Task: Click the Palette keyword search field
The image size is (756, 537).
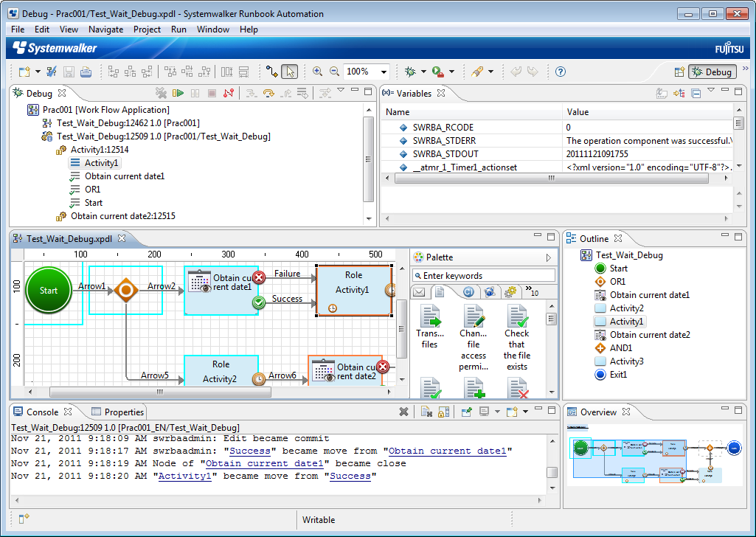Action: click(484, 276)
